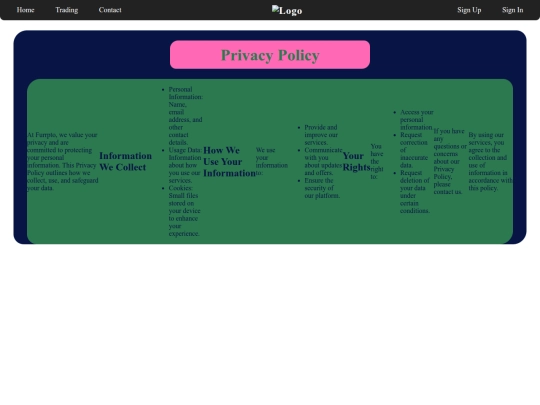Image resolution: width=540 pixels, height=405 pixels.
Task: Go to the Trading page
Action: (x=66, y=10)
